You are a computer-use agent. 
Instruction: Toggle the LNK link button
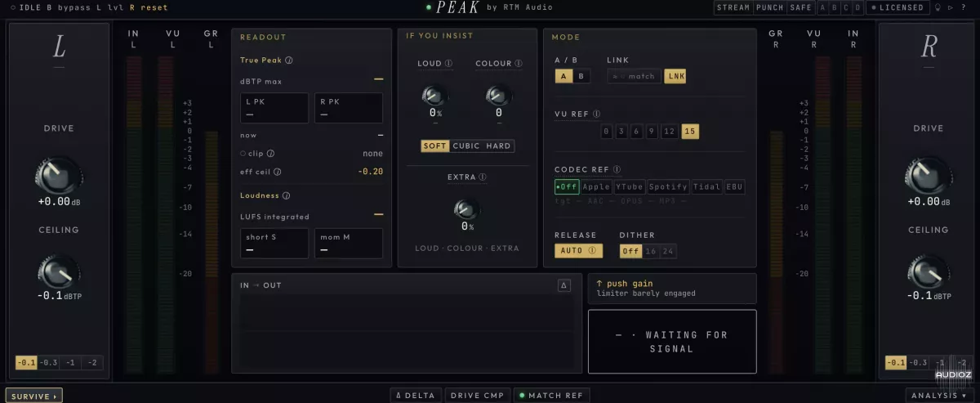675,76
